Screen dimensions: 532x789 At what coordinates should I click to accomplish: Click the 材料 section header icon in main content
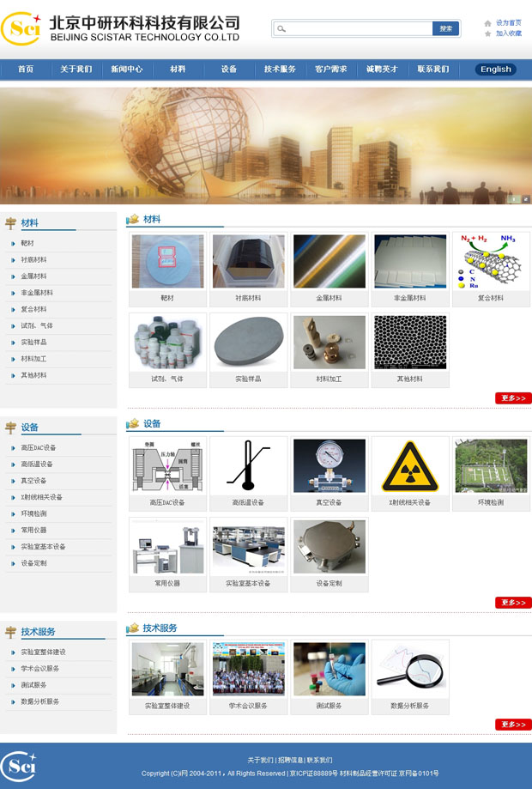[132, 220]
